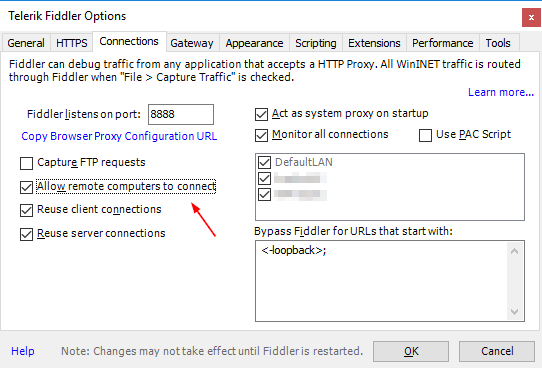Open the Performance tab
The height and width of the screenshot is (368, 542).
[x=443, y=43]
